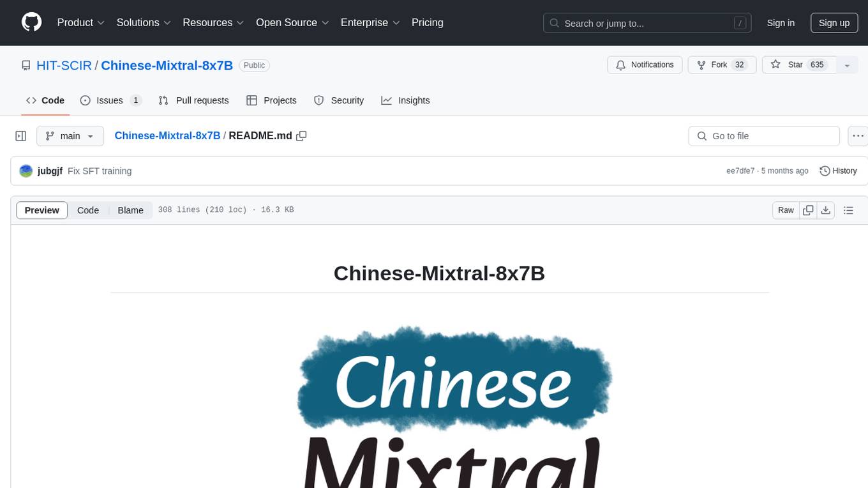Select the Preview view
Image resolution: width=868 pixels, height=488 pixels.
tap(42, 210)
